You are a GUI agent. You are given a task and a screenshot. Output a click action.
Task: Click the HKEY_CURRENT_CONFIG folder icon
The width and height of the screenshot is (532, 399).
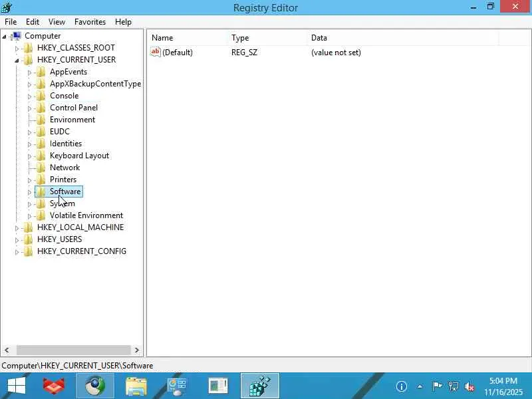click(28, 251)
